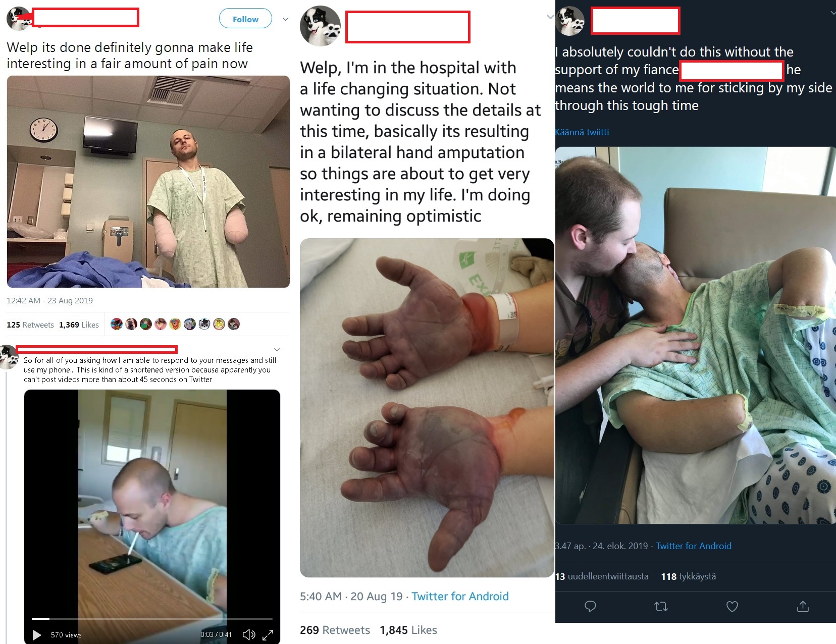Open the reply tweet's chevron menu
This screenshot has height=644, width=836.
click(x=277, y=349)
